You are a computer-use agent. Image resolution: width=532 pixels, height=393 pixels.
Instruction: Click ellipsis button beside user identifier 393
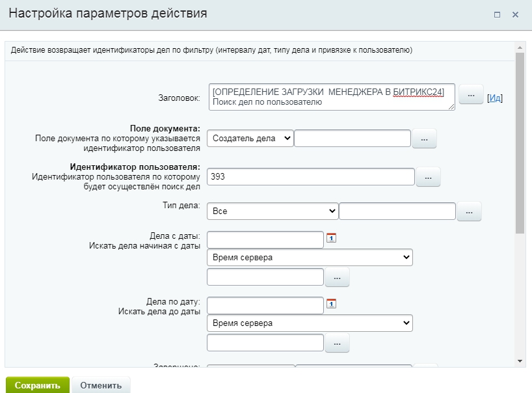click(x=428, y=177)
